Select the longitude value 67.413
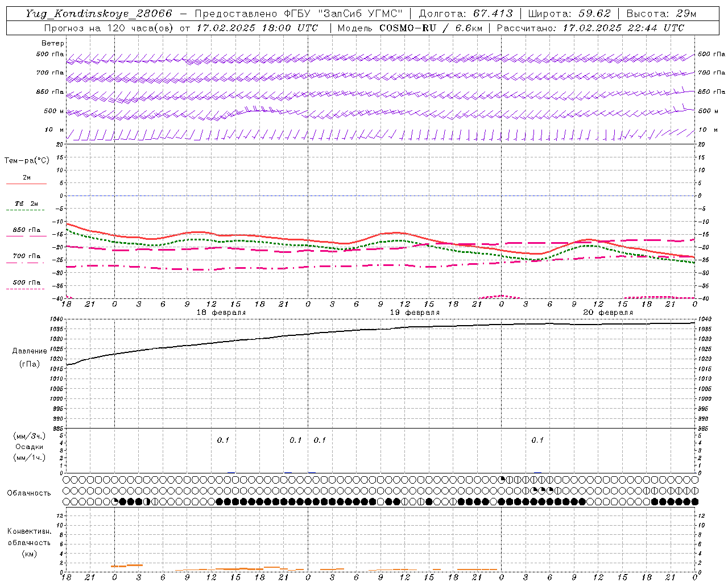 (493, 14)
